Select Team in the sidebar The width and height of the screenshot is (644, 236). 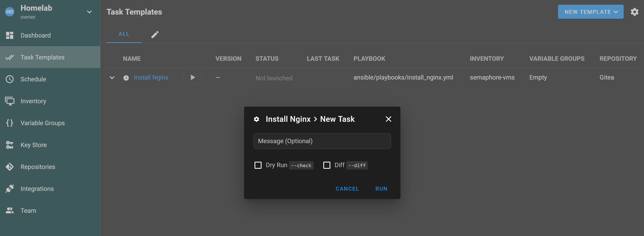point(28,210)
